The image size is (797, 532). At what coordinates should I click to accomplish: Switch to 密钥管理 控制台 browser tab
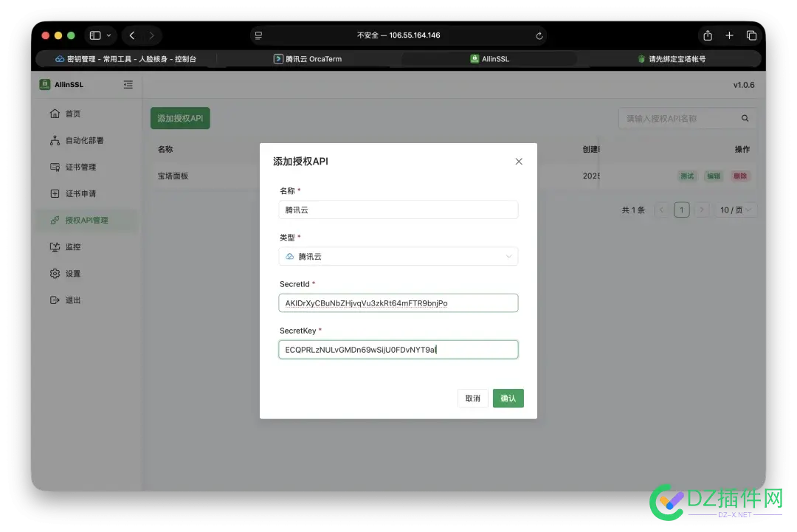125,59
